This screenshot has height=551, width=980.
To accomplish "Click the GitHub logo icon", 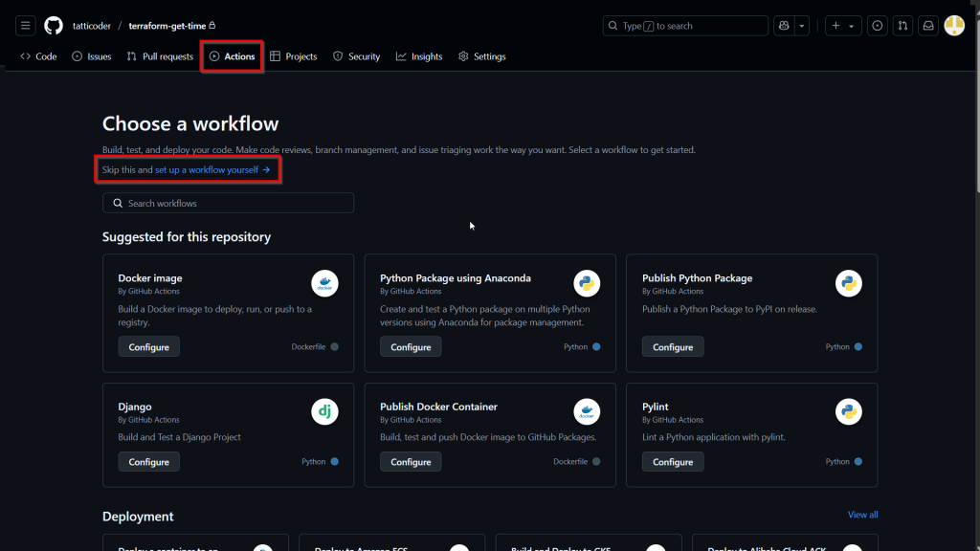I will (54, 26).
